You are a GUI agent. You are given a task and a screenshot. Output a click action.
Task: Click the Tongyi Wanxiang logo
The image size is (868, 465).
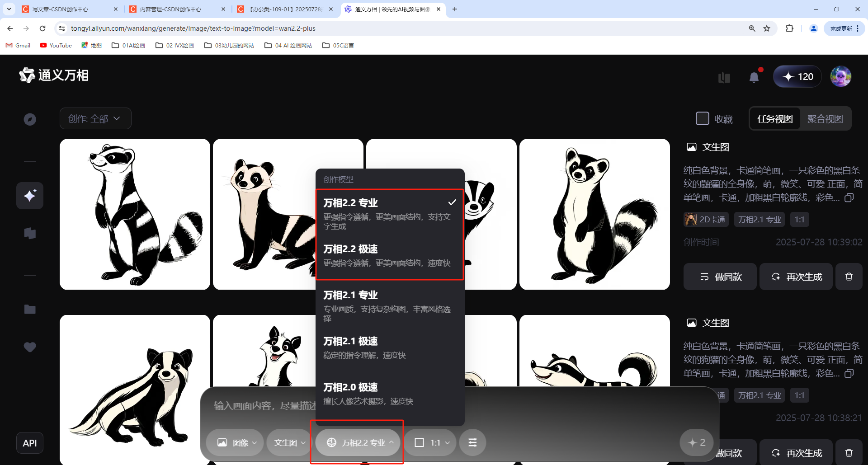pos(54,75)
